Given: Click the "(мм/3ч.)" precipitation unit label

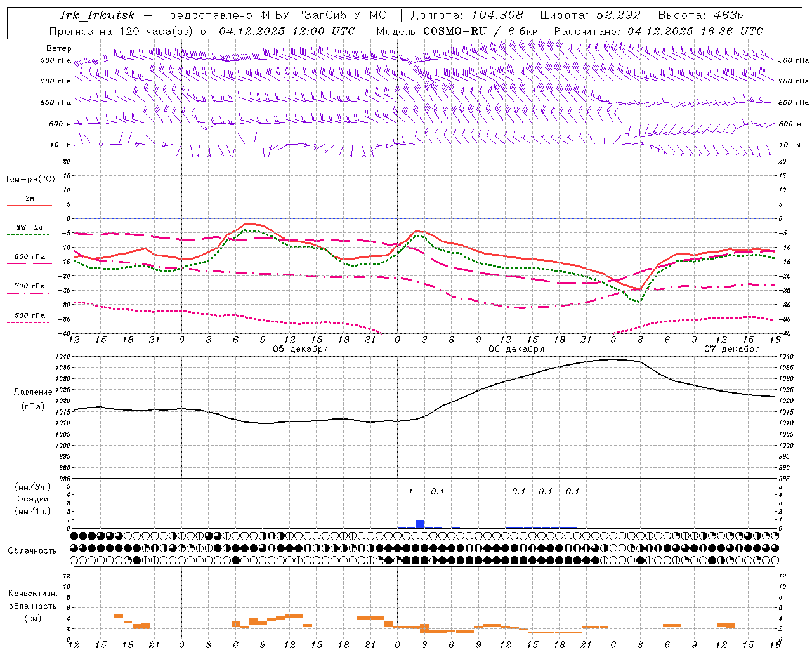Looking at the screenshot, I should 33,487.
